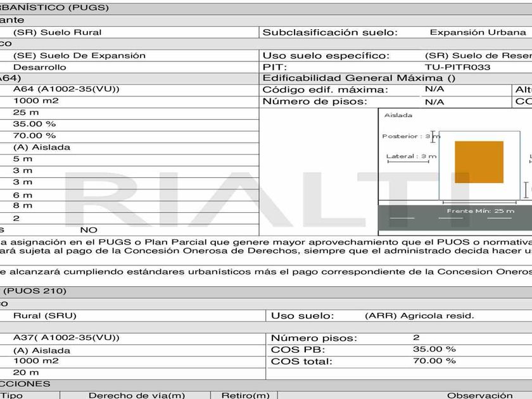Select the 'Desarrollo' row value
532x399 pixels.
39,67
